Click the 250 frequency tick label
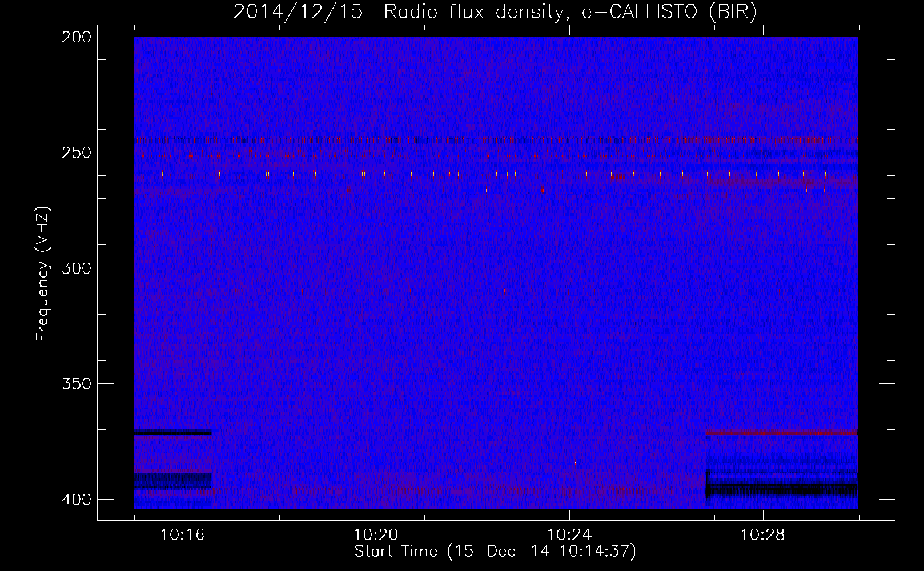This screenshot has width=924, height=571. point(77,152)
